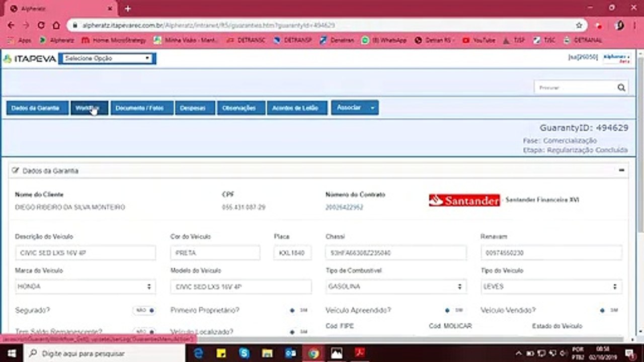
Task: Open the Acordos de Leilão tab
Action: pyautogui.click(x=297, y=108)
